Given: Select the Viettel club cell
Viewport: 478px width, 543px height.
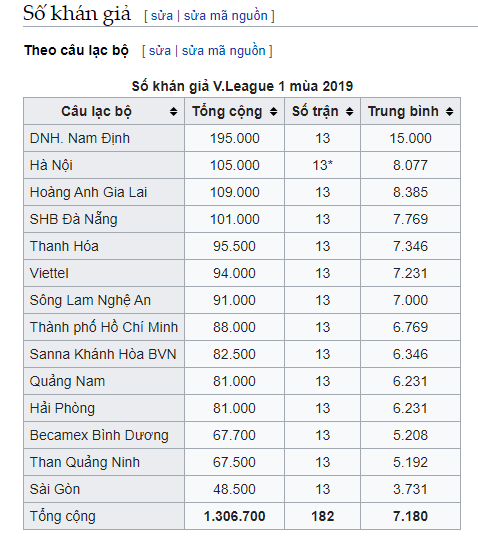Looking at the screenshot, I should (x=104, y=273).
